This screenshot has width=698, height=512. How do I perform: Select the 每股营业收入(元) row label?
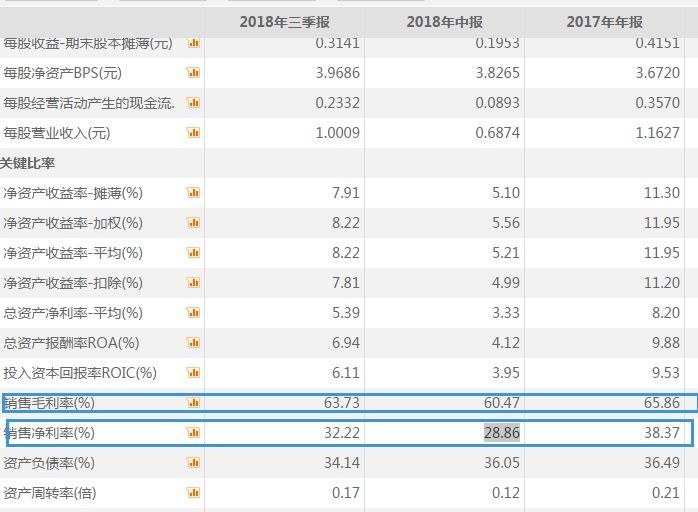tap(57, 133)
